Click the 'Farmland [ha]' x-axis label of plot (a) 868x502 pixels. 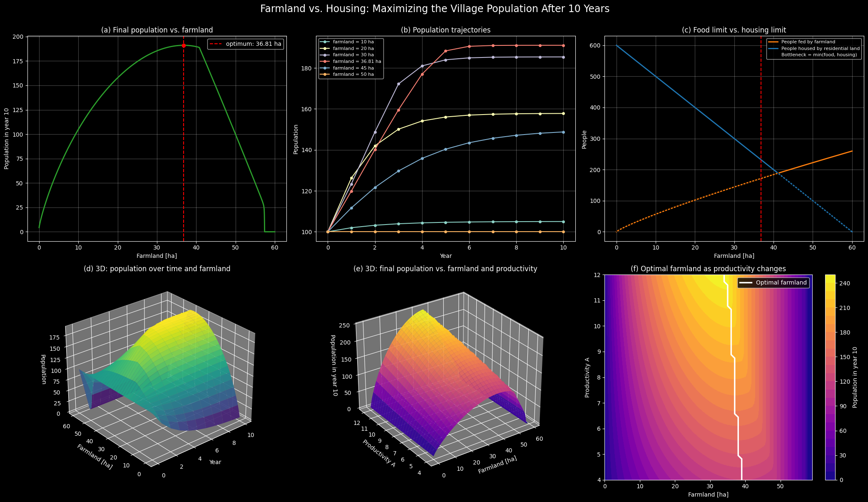point(157,256)
